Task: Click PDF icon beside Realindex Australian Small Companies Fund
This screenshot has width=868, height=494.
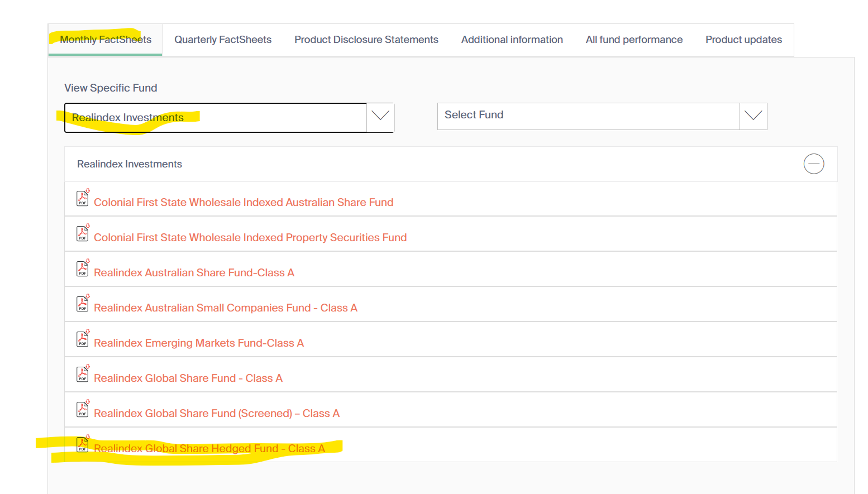Action: (83, 304)
